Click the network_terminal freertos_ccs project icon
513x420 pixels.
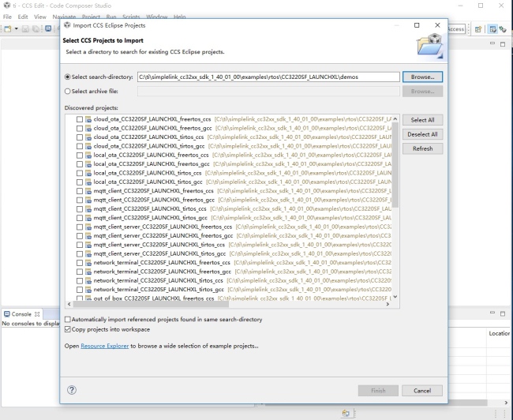tap(88, 262)
